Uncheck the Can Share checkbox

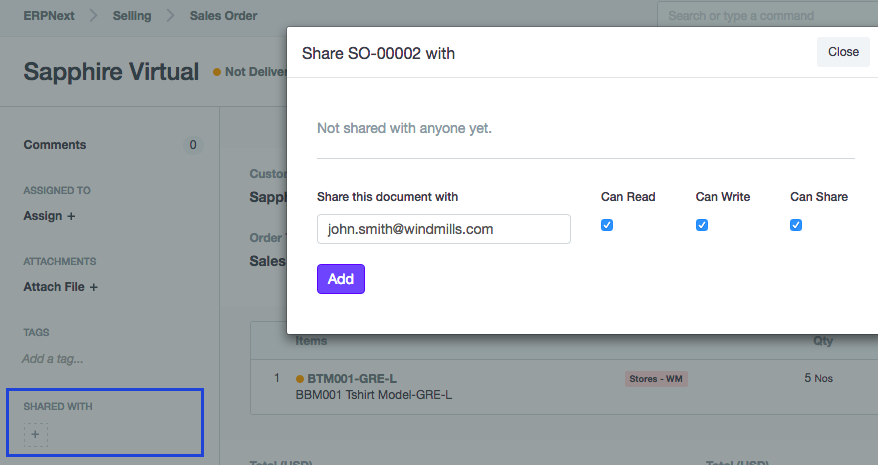pos(796,225)
